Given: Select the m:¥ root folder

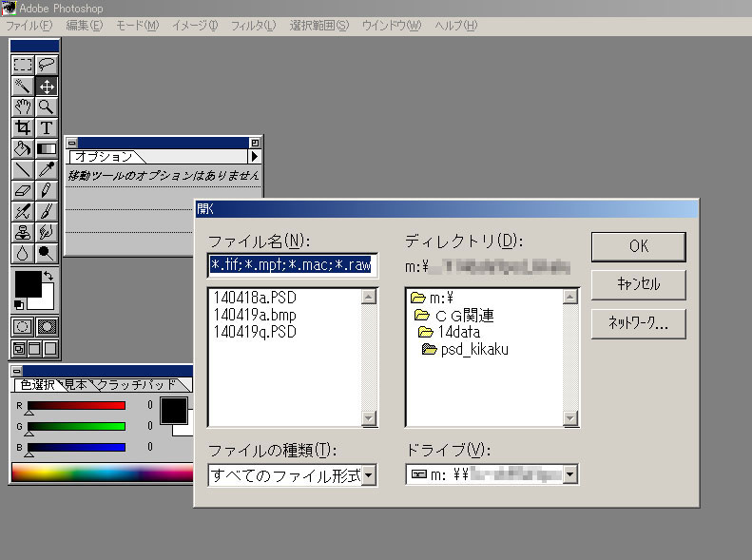Looking at the screenshot, I should tap(433, 298).
